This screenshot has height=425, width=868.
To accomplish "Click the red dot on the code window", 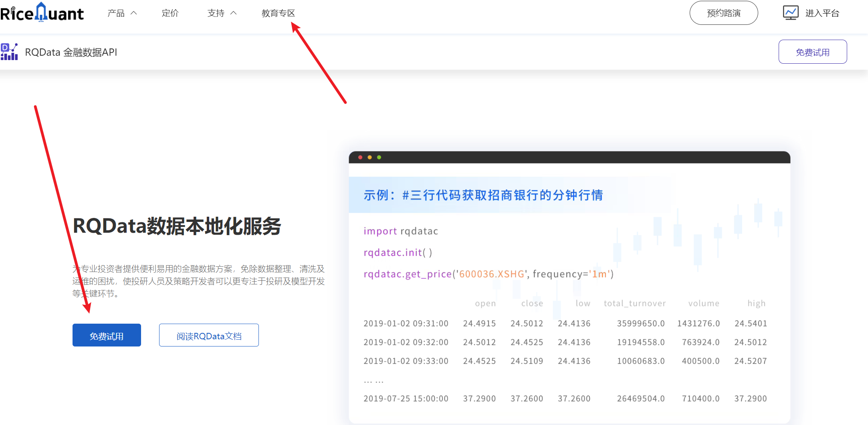I will coord(360,157).
